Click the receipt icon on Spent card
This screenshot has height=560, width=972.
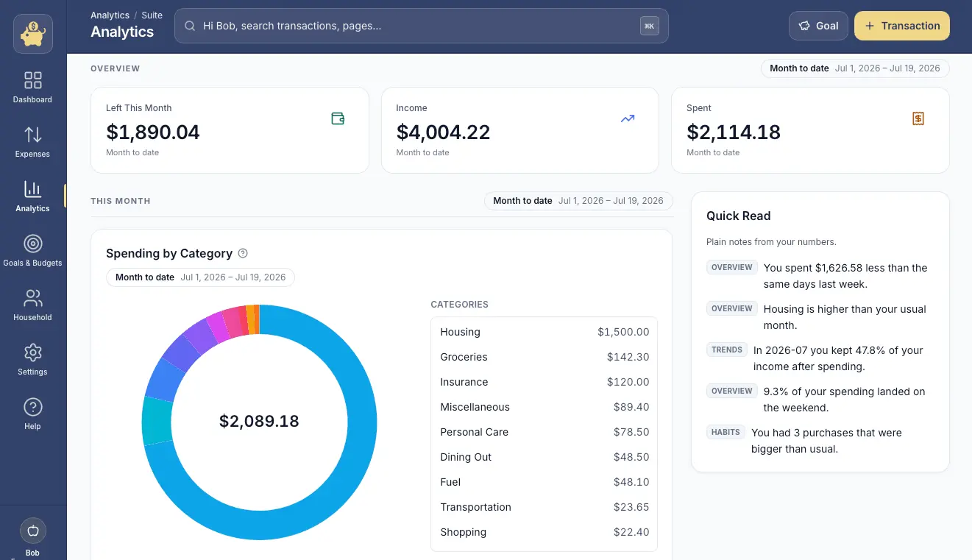918,118
